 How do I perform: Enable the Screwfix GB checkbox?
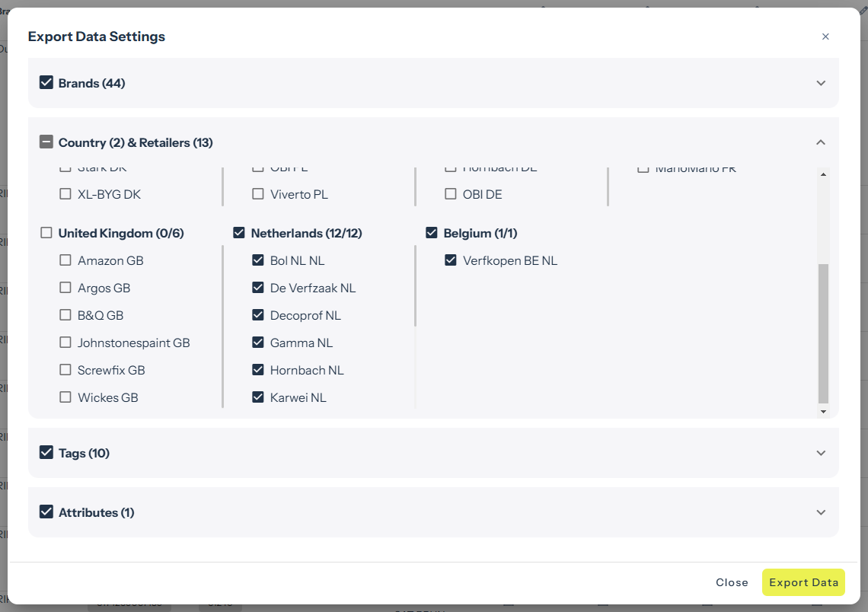tap(65, 370)
